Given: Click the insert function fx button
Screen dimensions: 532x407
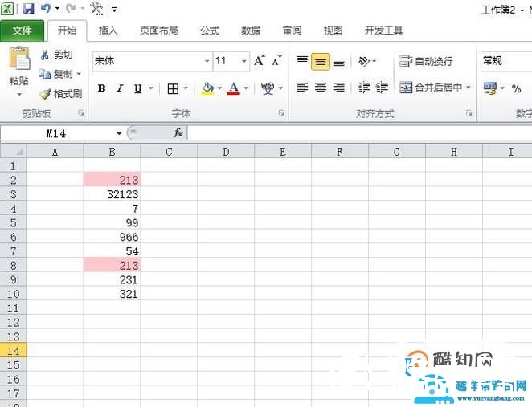Looking at the screenshot, I should click(178, 132).
